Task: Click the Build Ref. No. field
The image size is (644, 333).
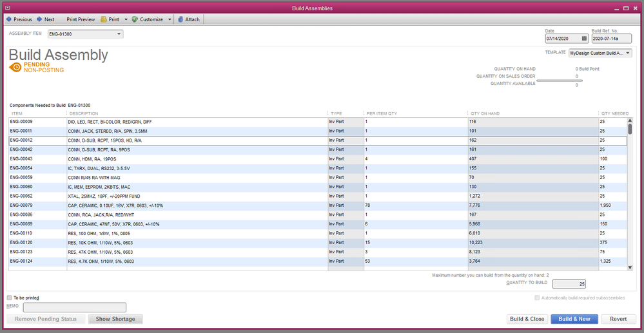Action: click(612, 38)
